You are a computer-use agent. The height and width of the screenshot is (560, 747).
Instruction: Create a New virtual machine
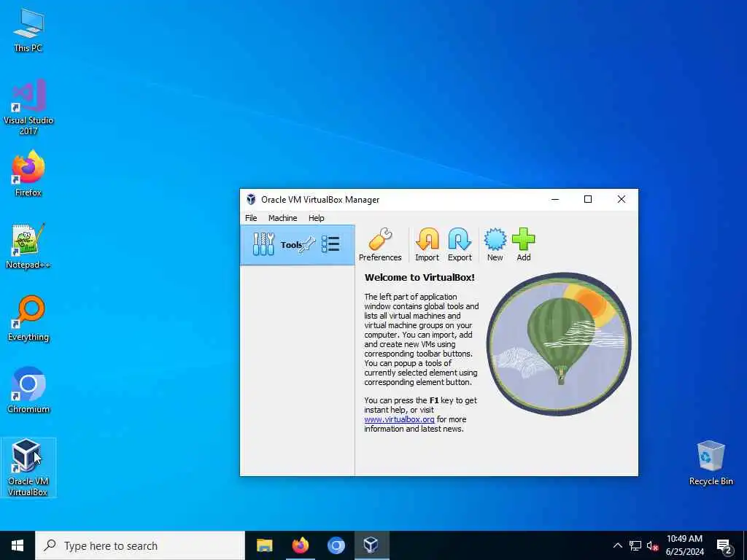495,244
